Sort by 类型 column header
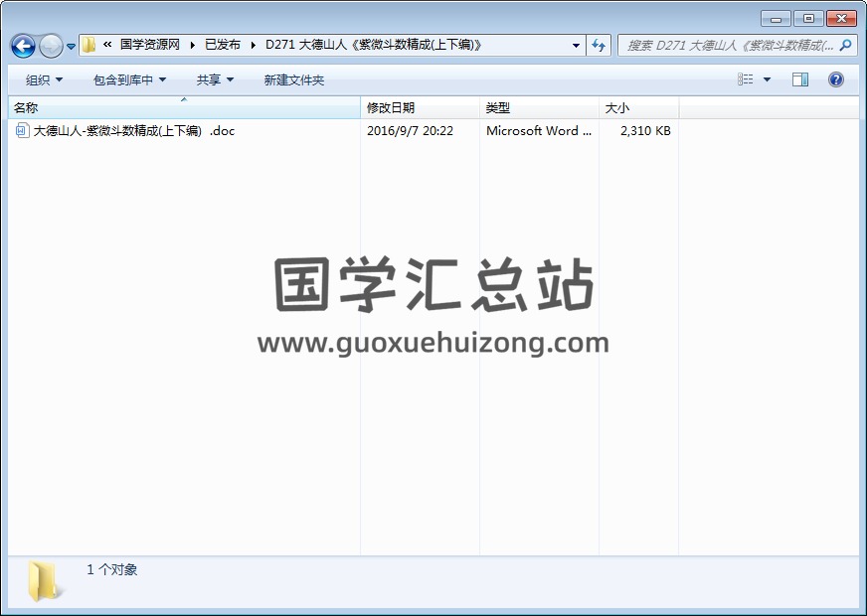 [x=539, y=107]
